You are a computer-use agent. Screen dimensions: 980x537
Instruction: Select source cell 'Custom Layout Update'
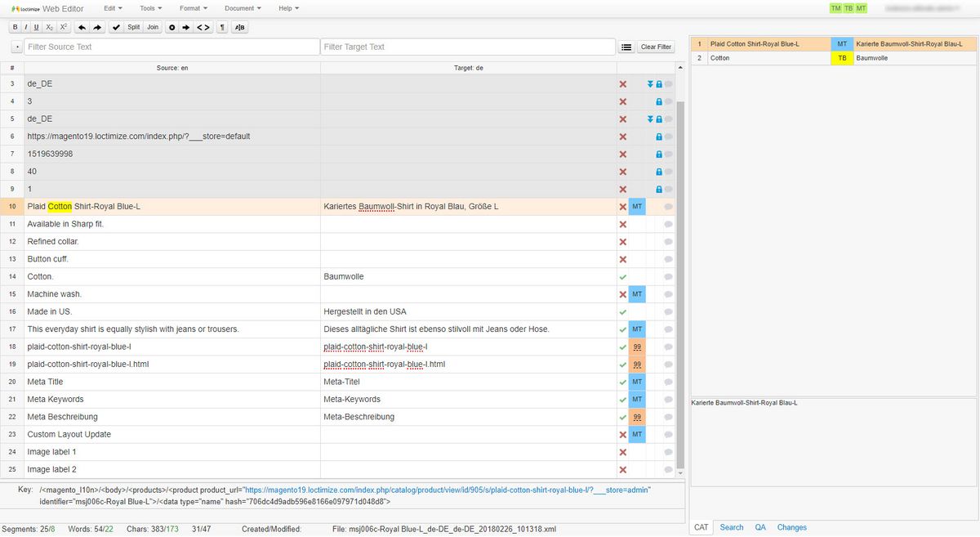(x=171, y=435)
